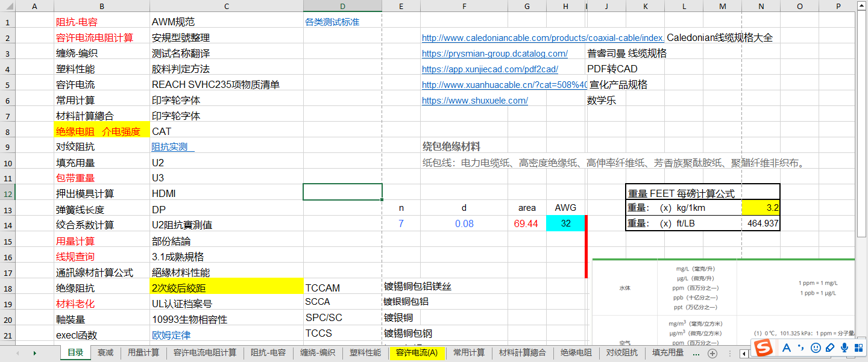Open the shuxuele.com link
Image resolution: width=868 pixels, height=362 pixels.
(474, 101)
